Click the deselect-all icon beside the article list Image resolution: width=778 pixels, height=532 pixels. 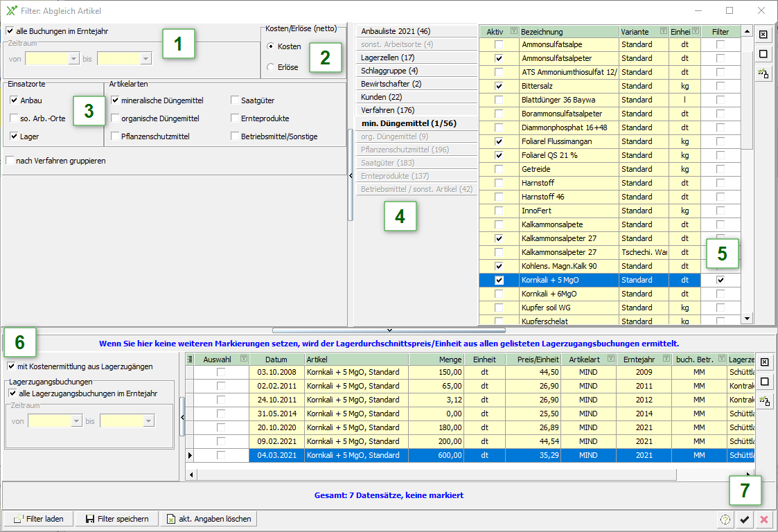pos(763,54)
